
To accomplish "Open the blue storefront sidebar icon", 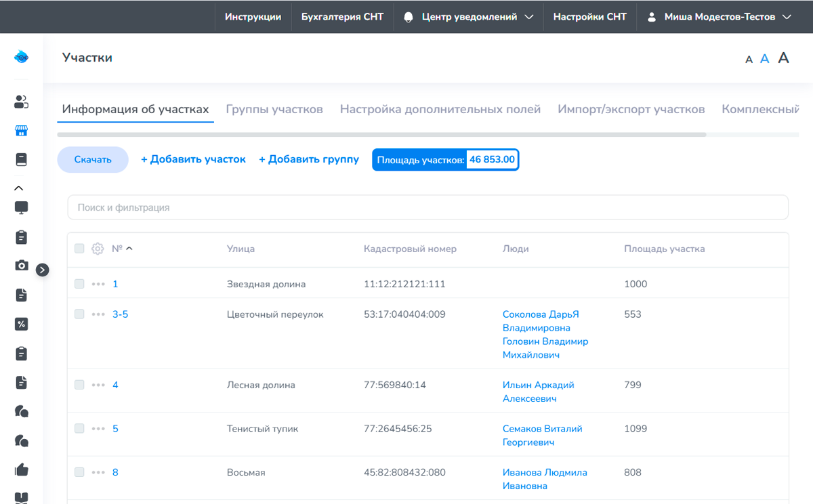I will click(21, 131).
